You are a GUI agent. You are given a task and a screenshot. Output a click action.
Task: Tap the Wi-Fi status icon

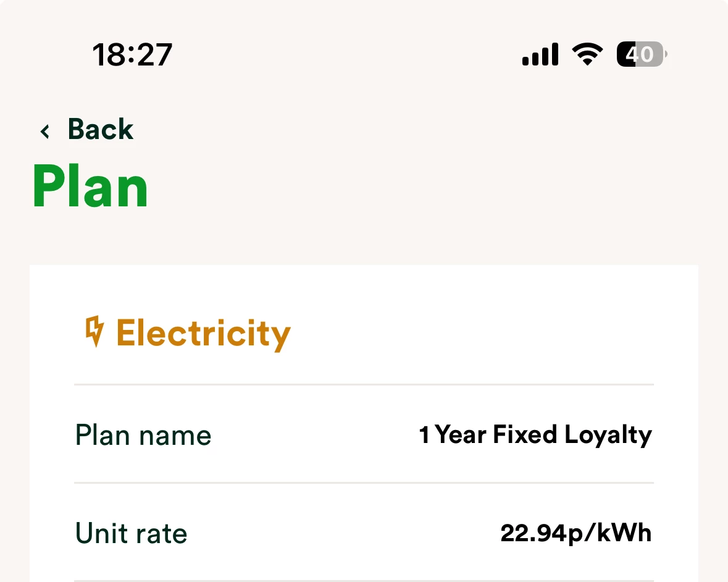point(587,54)
